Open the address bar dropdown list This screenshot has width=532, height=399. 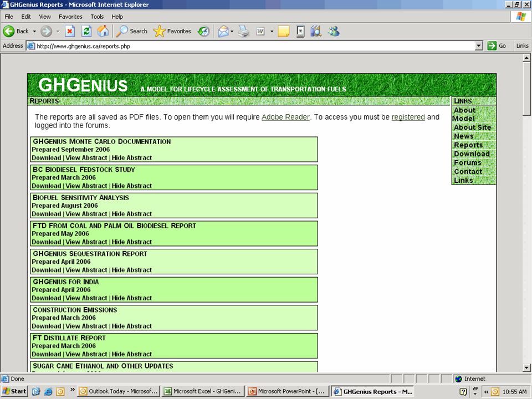click(x=479, y=46)
